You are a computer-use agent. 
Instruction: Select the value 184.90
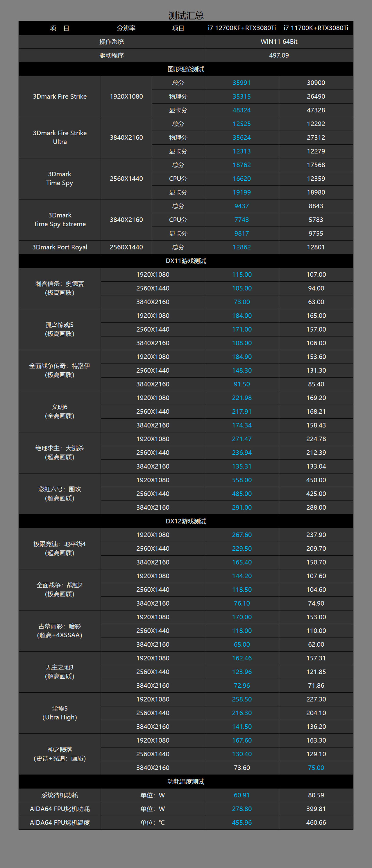[x=242, y=357]
